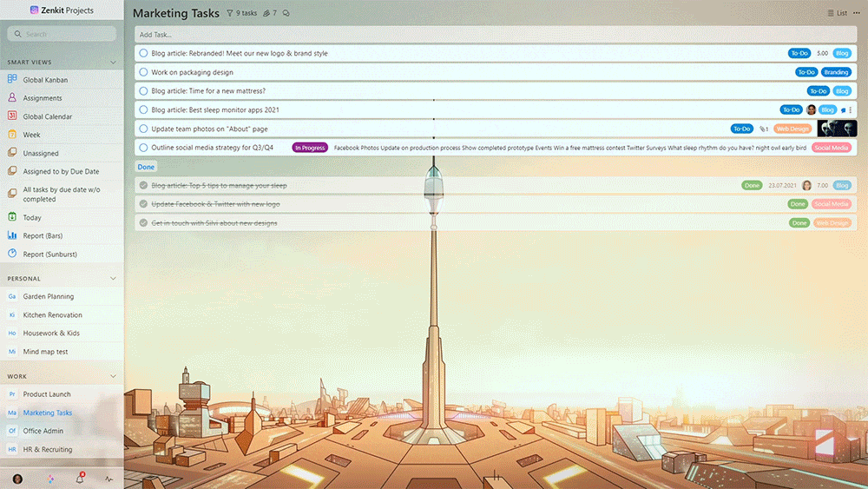This screenshot has width=868, height=489.
Task: Open the activity pulse icon in sidebar footer
Action: 109,479
